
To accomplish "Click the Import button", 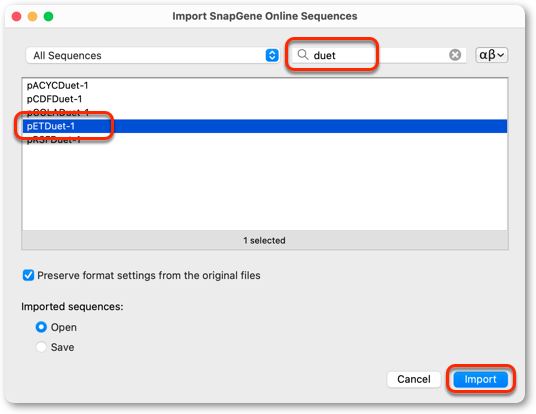I will coord(480,379).
